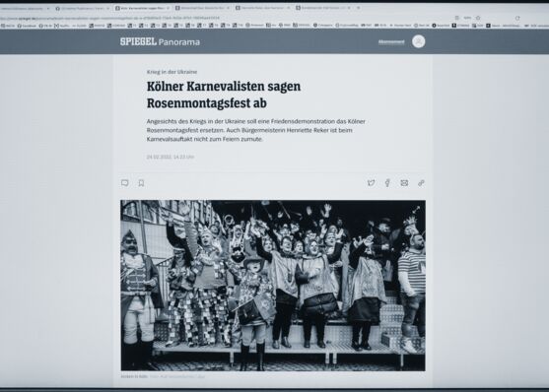Share the article via email icon
Screen dimensions: 549x392
404,183
